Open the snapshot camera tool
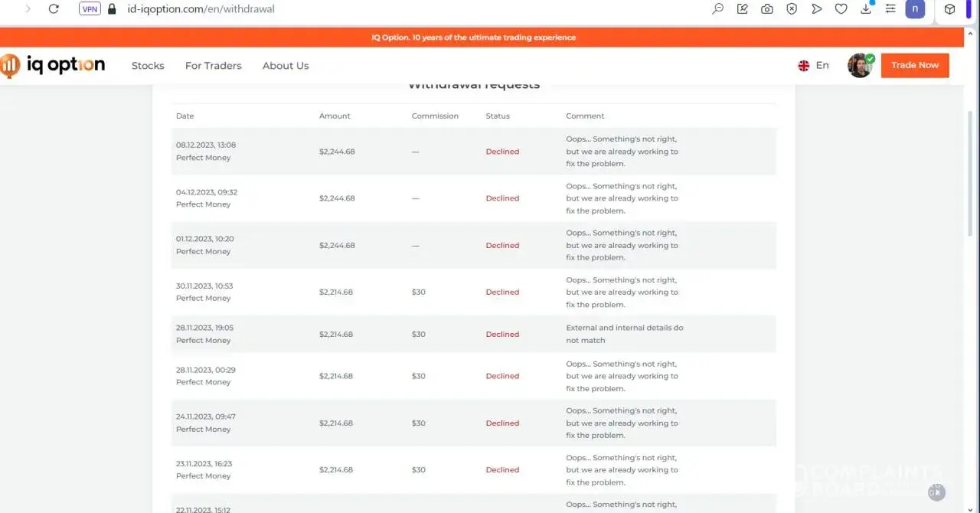The image size is (980, 513). point(766,9)
